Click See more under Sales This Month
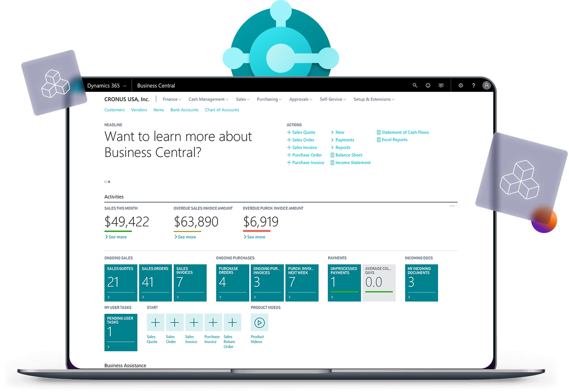 click(116, 237)
